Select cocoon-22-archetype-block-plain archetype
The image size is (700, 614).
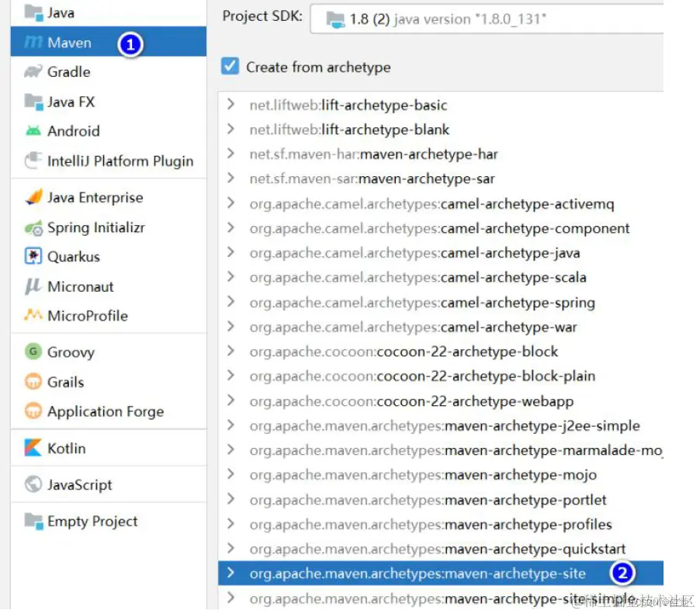click(441, 376)
